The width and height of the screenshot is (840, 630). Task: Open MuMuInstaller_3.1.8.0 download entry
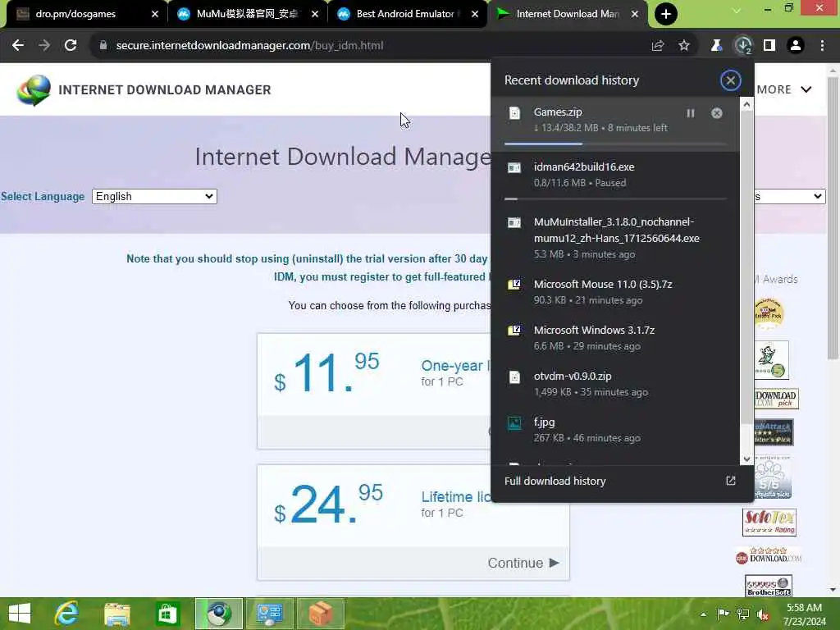[x=615, y=237]
